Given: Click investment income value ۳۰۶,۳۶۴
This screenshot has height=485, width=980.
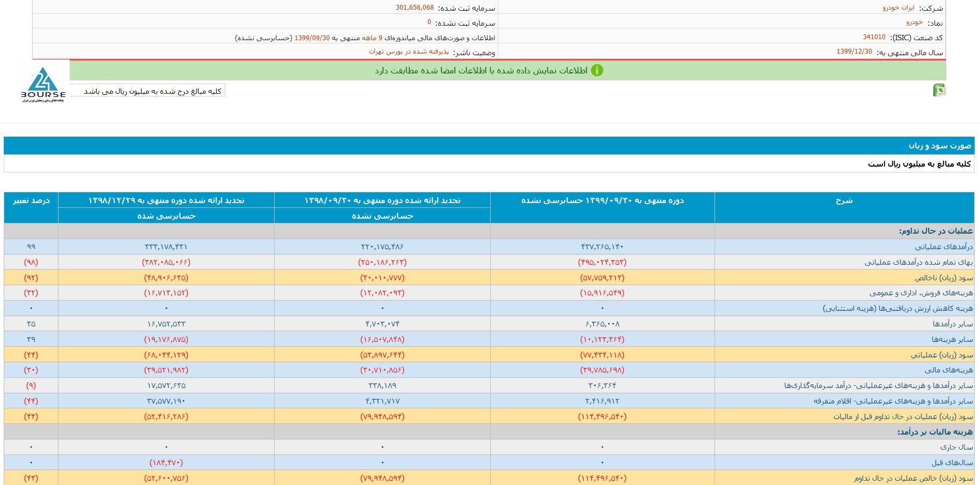Looking at the screenshot, I should tap(602, 385).
